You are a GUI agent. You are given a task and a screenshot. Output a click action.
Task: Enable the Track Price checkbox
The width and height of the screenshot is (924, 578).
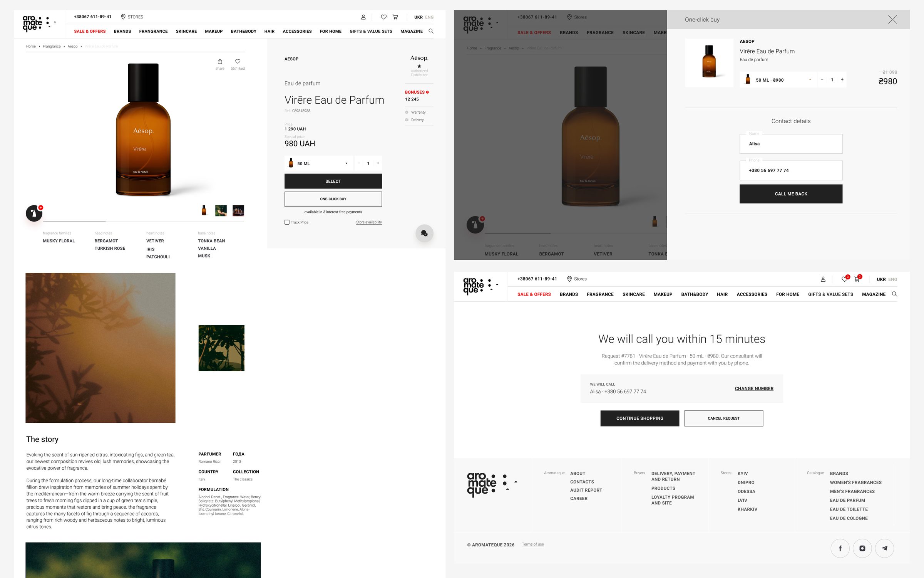click(287, 222)
